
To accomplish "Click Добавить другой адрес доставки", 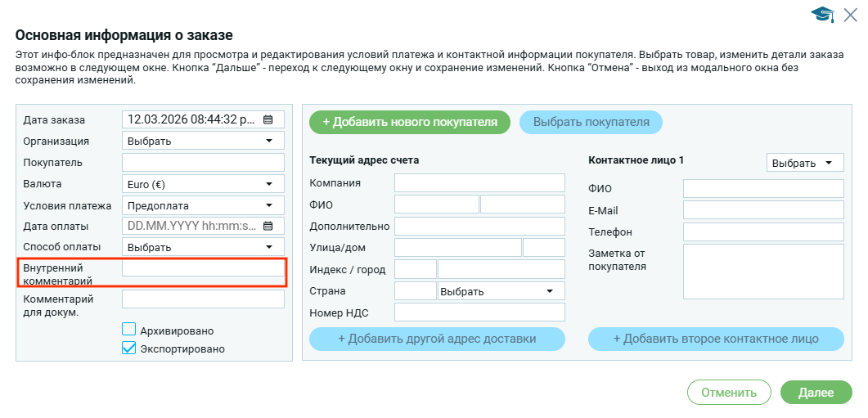I will [x=437, y=339].
